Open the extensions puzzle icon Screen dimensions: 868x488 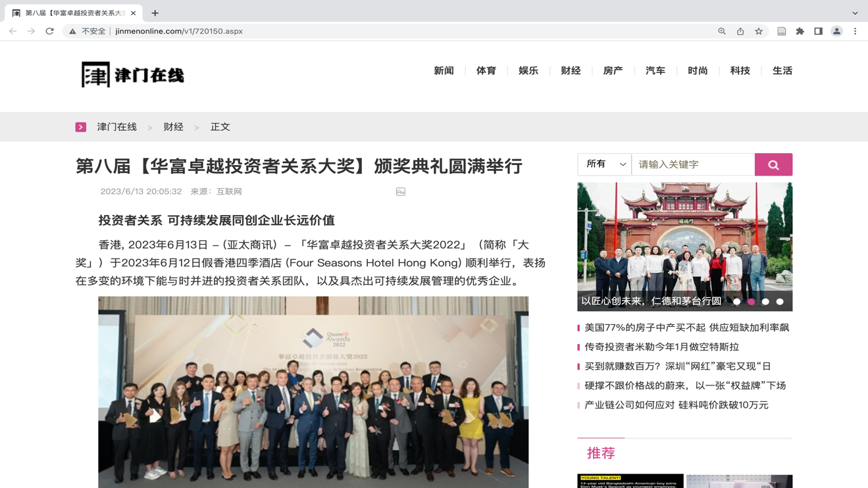(x=800, y=31)
